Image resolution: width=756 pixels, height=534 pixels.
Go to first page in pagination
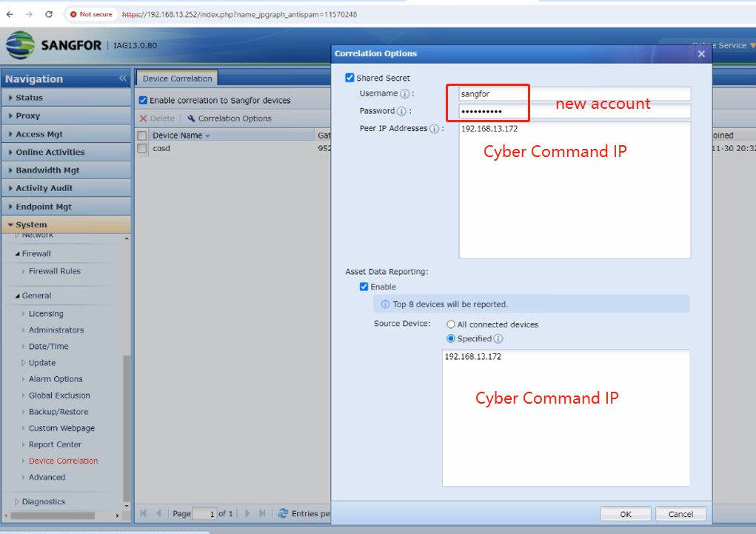tap(143, 513)
